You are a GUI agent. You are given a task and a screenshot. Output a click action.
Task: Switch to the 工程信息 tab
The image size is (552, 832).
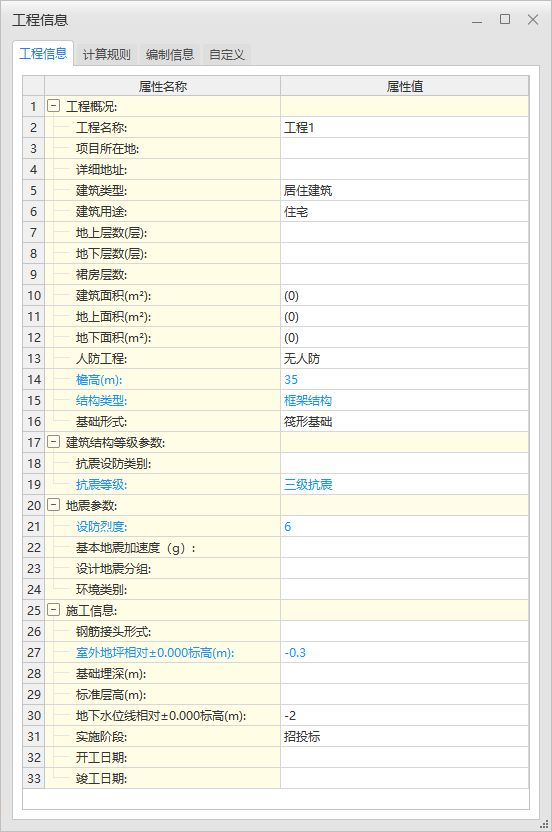pos(43,54)
